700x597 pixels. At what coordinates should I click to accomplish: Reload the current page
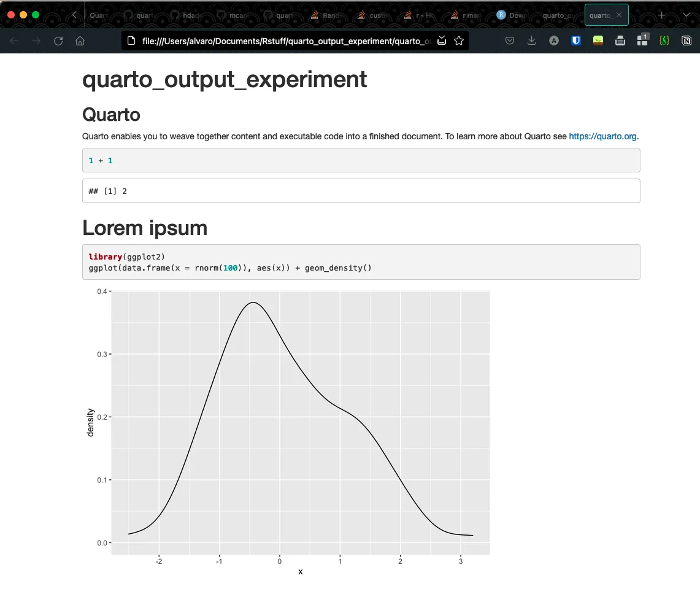[x=58, y=41]
